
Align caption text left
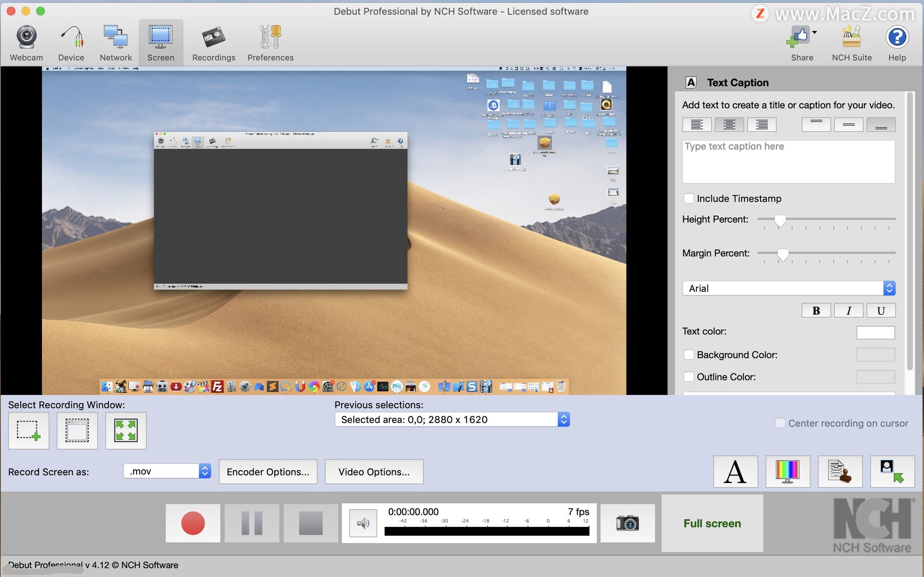click(697, 125)
